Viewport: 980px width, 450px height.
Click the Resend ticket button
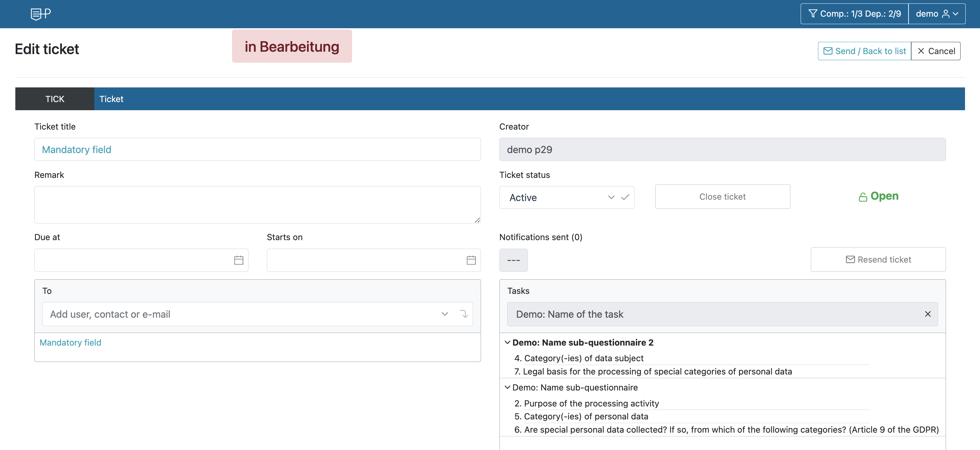point(878,260)
